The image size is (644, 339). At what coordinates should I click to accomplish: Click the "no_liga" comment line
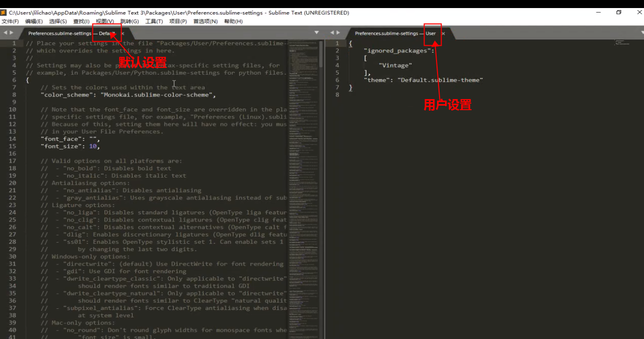[x=164, y=212]
